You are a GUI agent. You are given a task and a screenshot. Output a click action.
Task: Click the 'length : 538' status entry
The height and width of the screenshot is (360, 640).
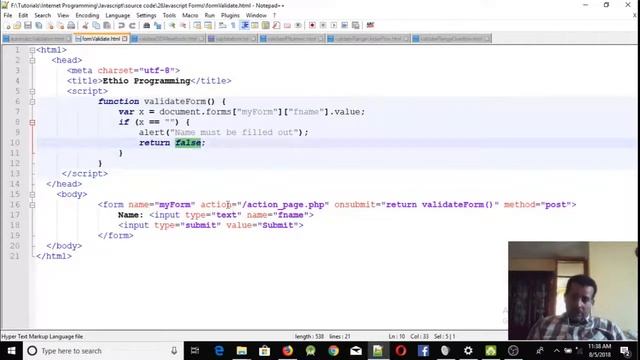coord(309,337)
